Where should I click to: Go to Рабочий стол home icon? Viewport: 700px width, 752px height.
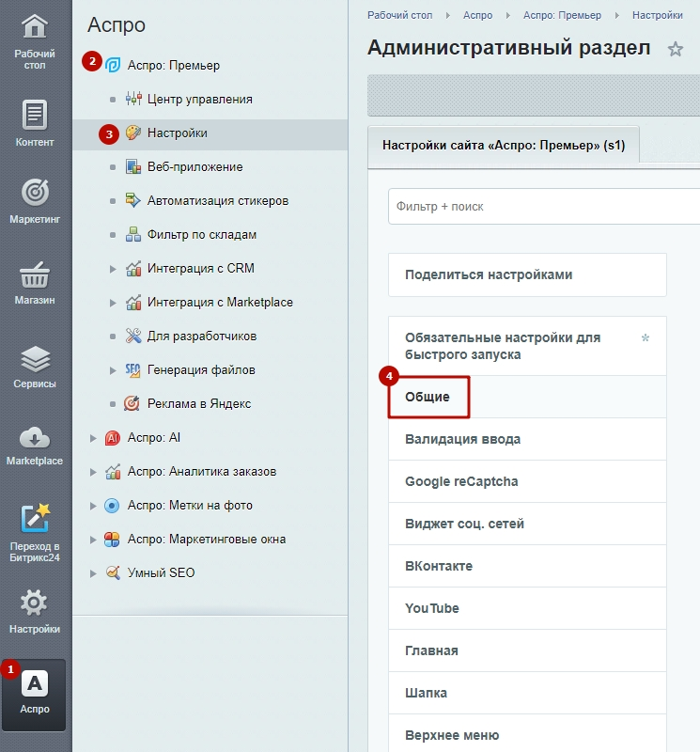[35, 26]
